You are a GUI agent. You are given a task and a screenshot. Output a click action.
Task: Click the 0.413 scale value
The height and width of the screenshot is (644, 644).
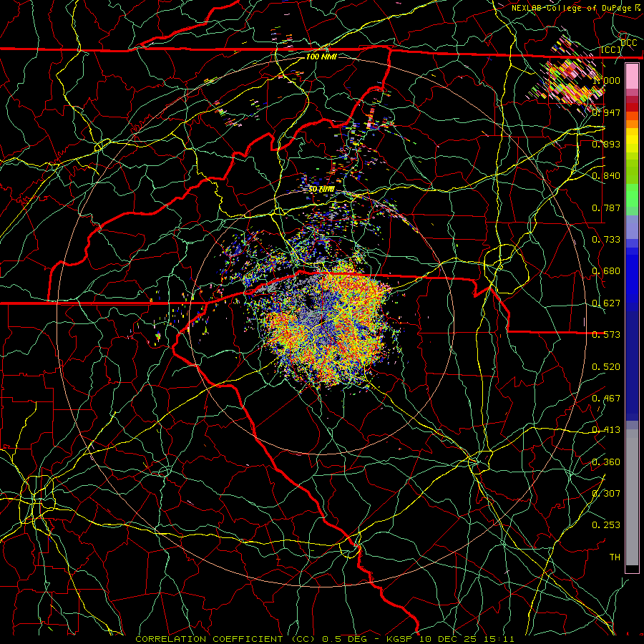(x=606, y=429)
